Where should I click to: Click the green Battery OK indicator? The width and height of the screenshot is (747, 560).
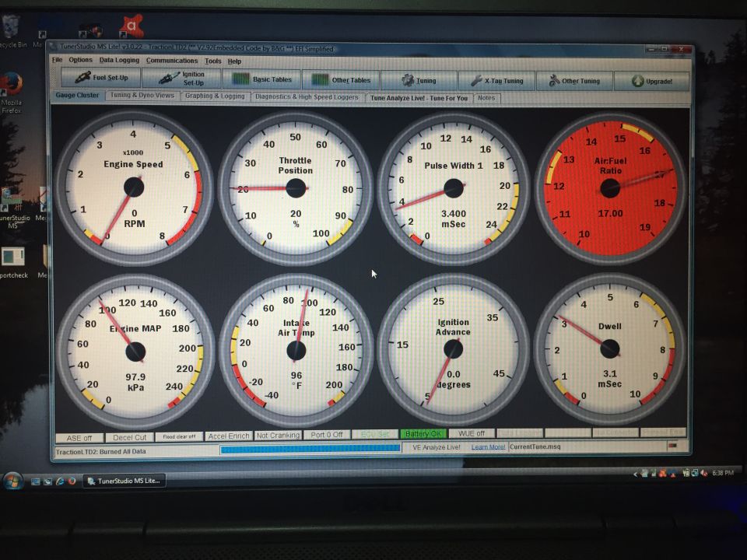tap(423, 434)
